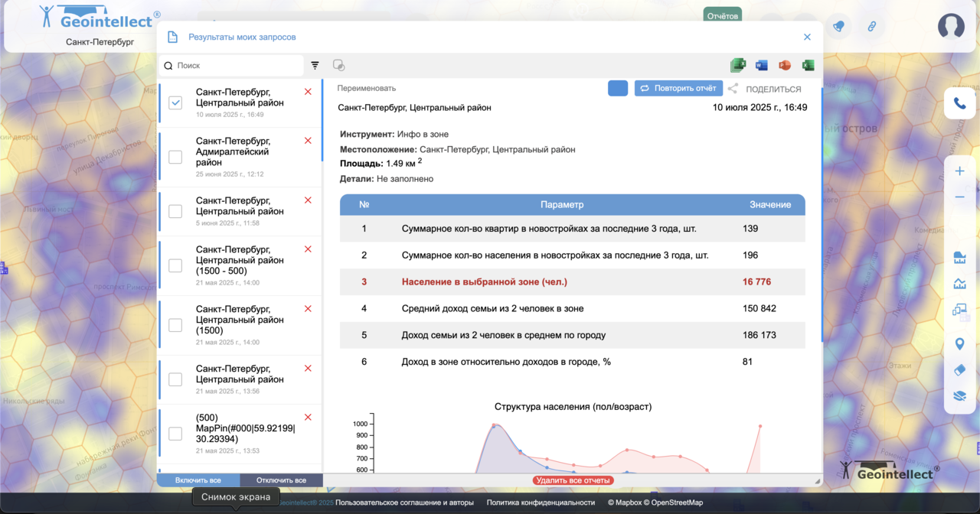Image resolution: width=980 pixels, height=514 pixels.
Task: Open the report list filter options
Action: pyautogui.click(x=315, y=66)
